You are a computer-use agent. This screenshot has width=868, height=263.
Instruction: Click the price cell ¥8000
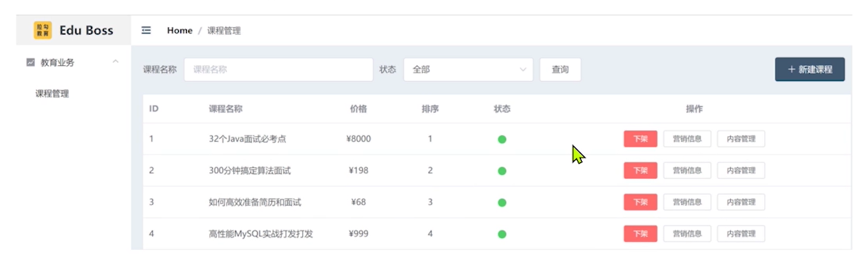[359, 139]
